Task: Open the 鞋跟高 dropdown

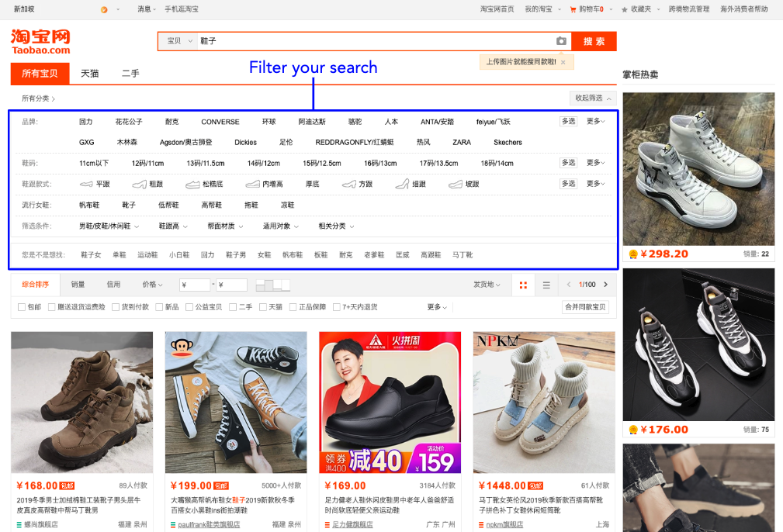Action: [173, 226]
